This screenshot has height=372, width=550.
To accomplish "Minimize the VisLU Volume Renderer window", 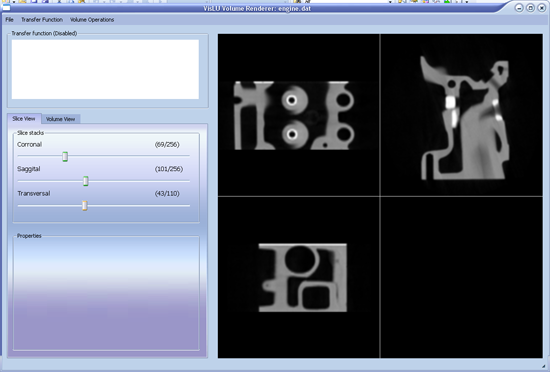I will click(519, 8).
